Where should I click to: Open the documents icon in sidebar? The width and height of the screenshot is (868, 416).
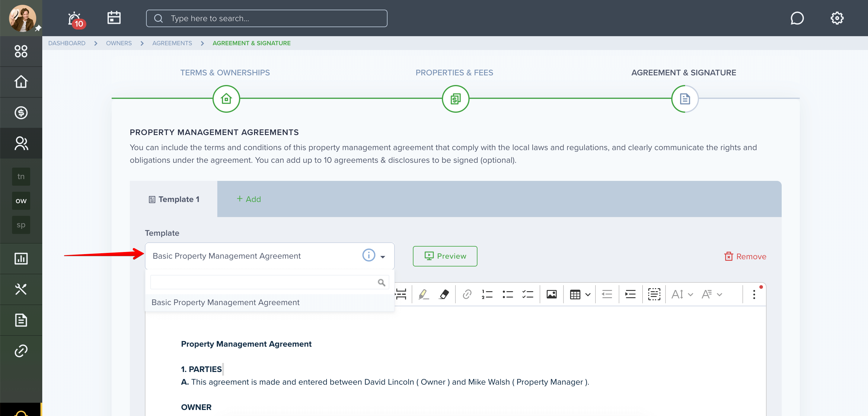[x=21, y=320]
